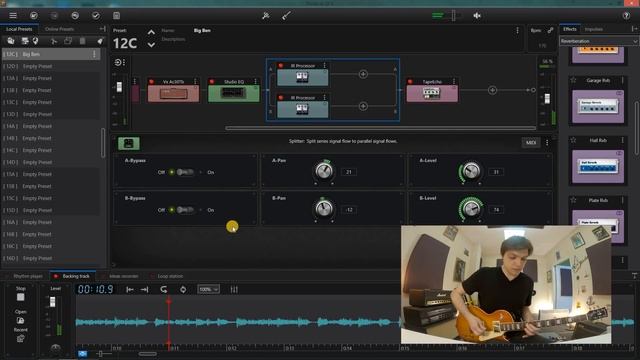Toggle power of TapeEcho block
Image resolution: width=640 pixels, height=360 pixels.
(x=410, y=82)
